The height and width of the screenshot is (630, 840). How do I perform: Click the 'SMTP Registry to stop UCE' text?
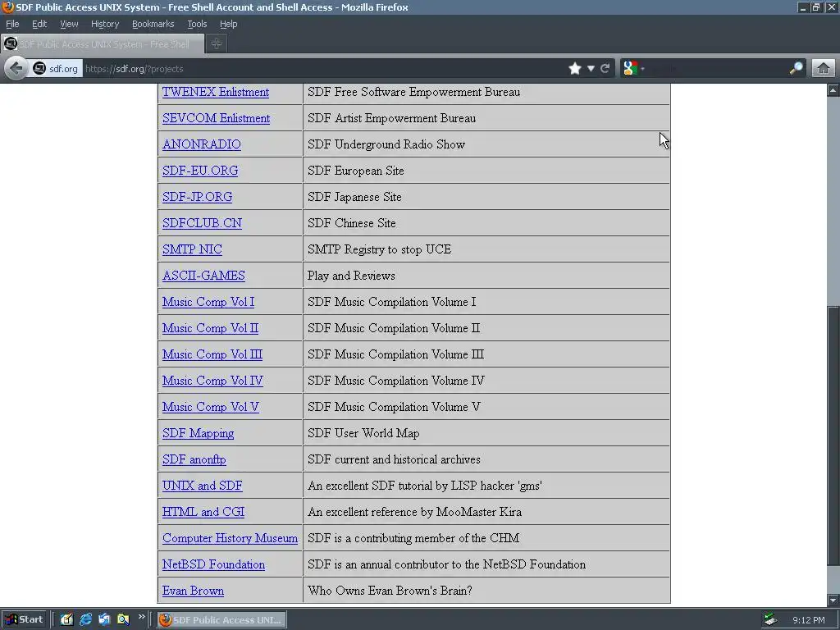point(379,249)
